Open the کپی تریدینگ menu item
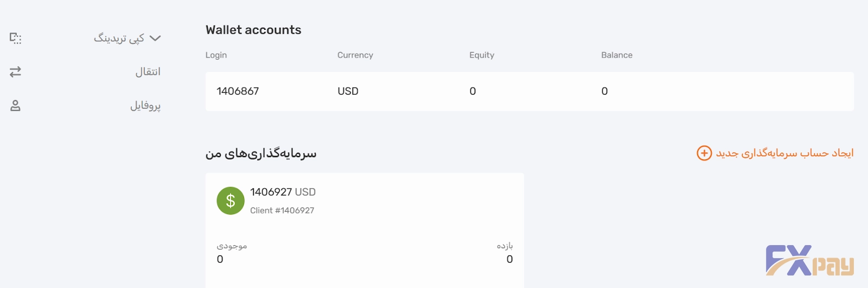The width and height of the screenshot is (868, 288). coord(119,38)
